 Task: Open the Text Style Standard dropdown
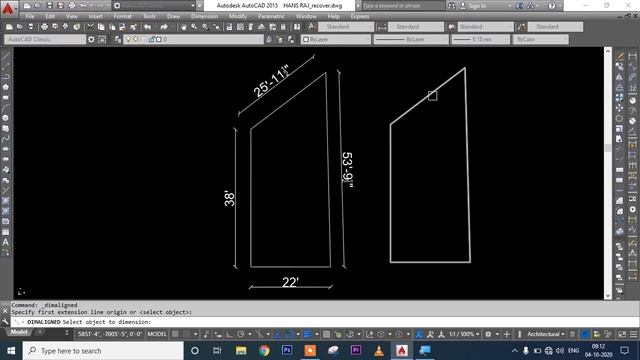pyautogui.click(x=346, y=27)
